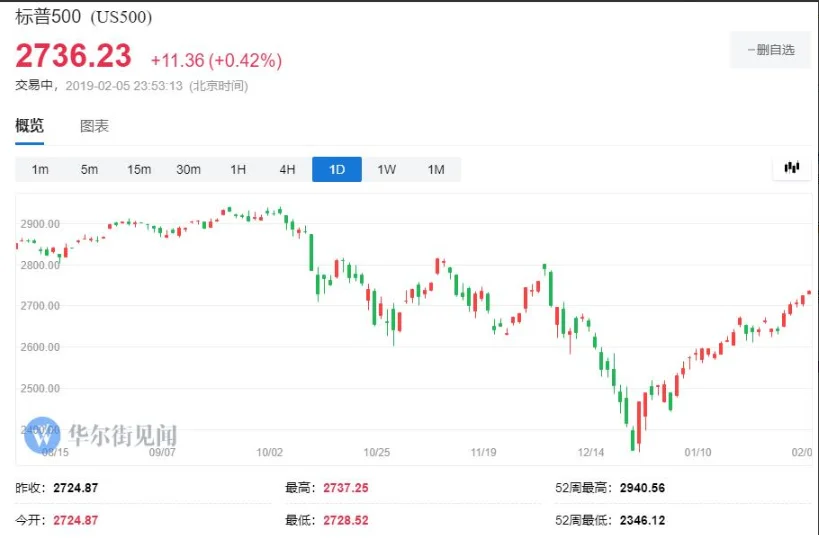Click the 最高 value 2737.25
The height and width of the screenshot is (538, 819).
(x=346, y=488)
